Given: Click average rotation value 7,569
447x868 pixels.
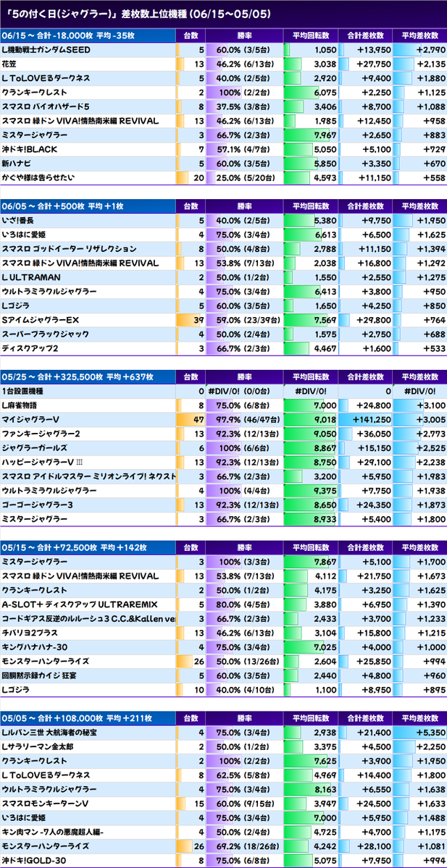Looking at the screenshot, I should [309, 320].
